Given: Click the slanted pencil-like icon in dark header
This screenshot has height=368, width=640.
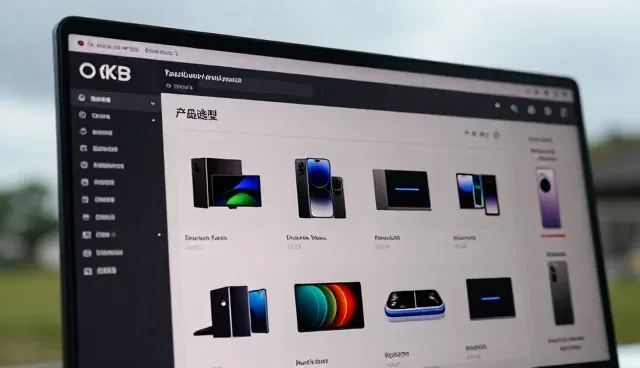Looking at the screenshot, I should (x=514, y=108).
